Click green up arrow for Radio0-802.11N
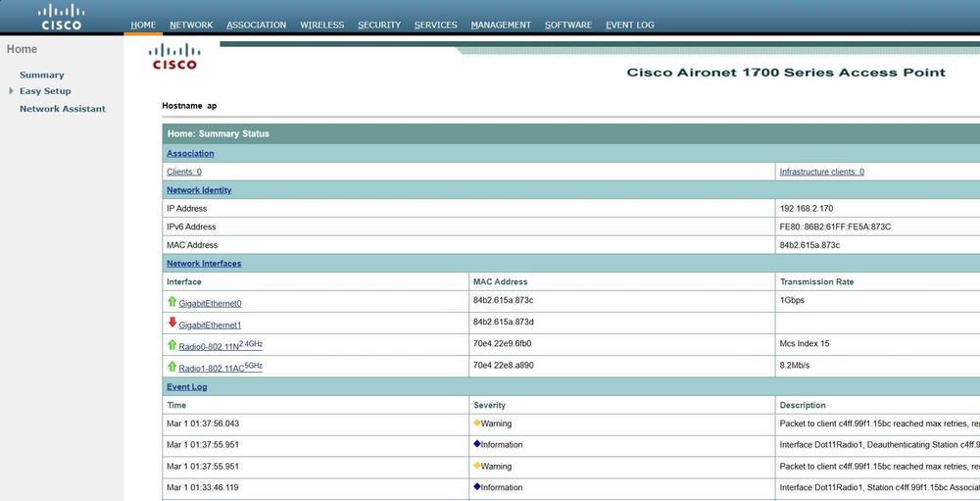This screenshot has width=980, height=501. click(x=171, y=345)
